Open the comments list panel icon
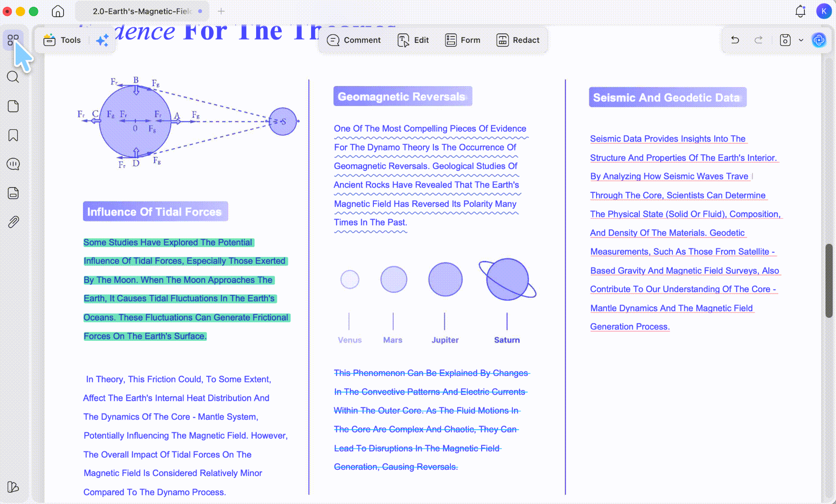 coord(13,164)
